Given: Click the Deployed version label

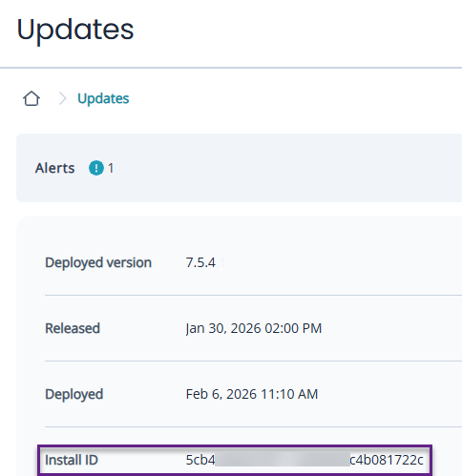Looking at the screenshot, I should 98,262.
